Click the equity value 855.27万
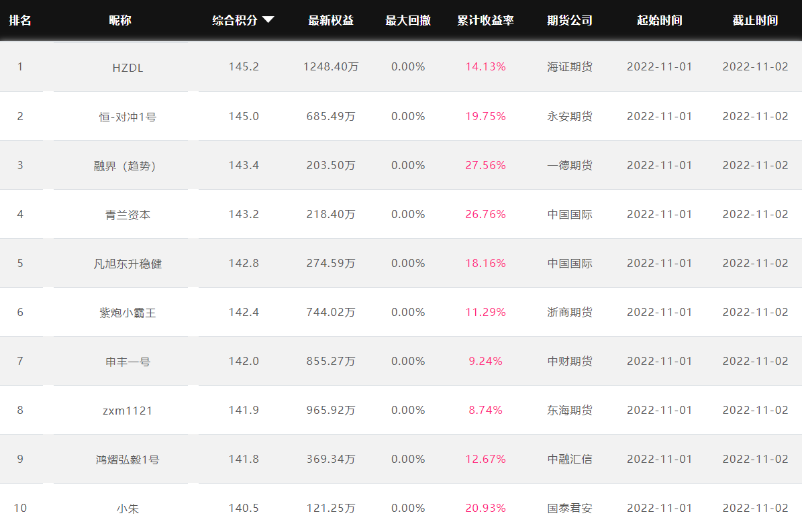Image resolution: width=802 pixels, height=532 pixels. 331,362
